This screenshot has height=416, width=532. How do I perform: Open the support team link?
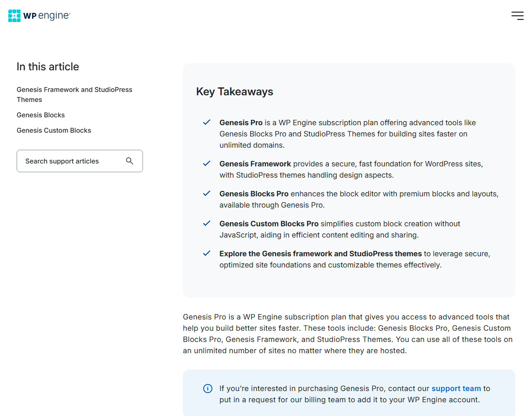(456, 389)
